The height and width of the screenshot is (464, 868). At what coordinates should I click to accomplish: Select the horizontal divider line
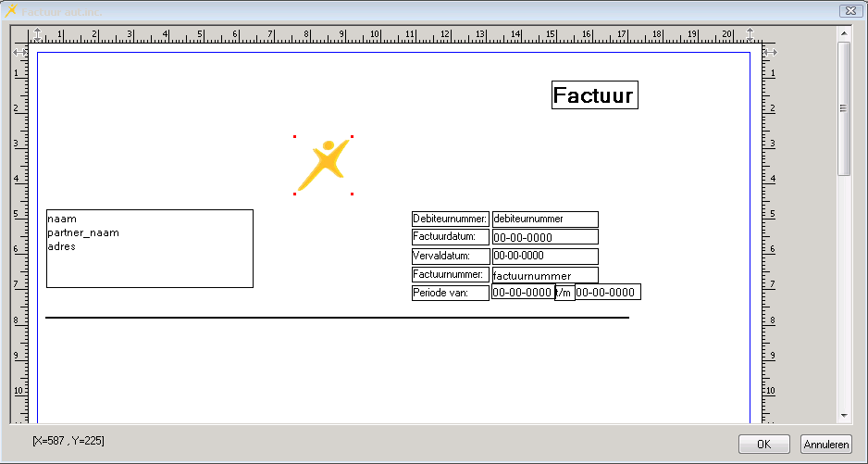(x=337, y=318)
